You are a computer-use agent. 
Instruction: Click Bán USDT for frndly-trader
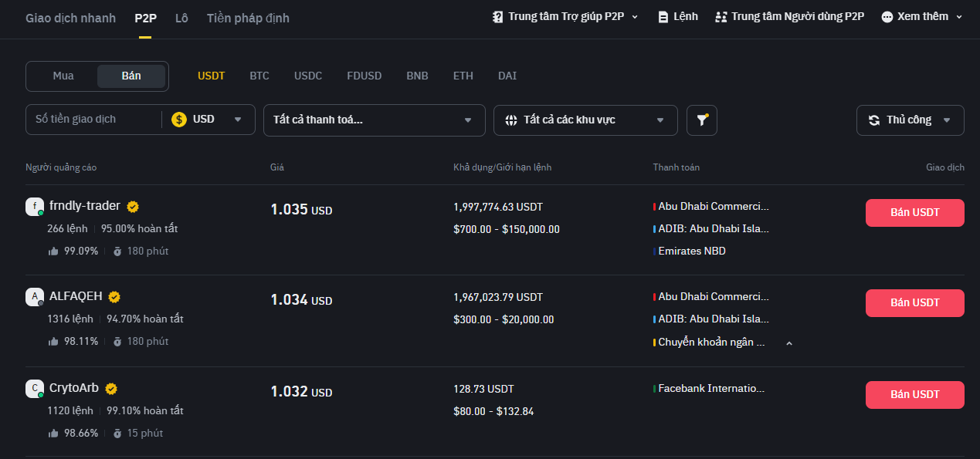pyautogui.click(x=914, y=213)
